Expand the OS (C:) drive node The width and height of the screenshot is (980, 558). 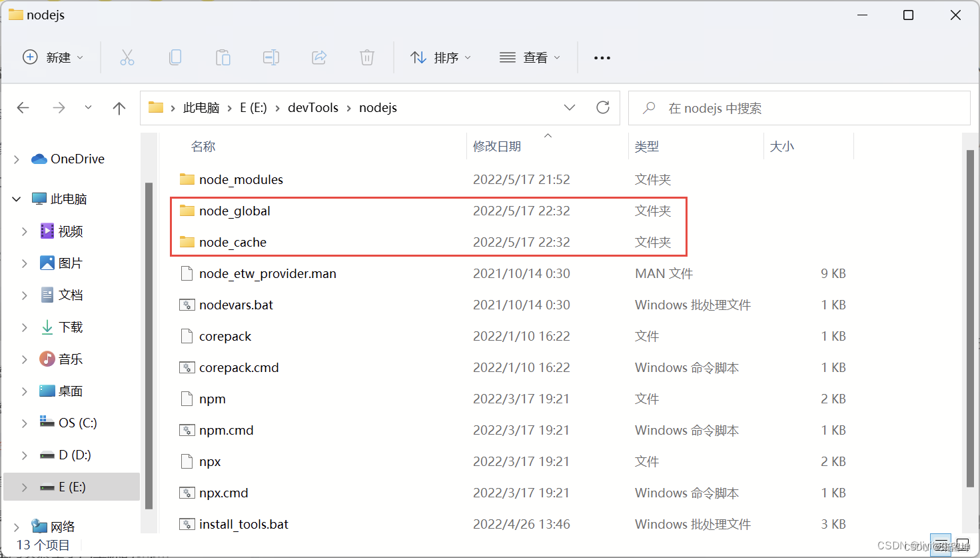[25, 423]
